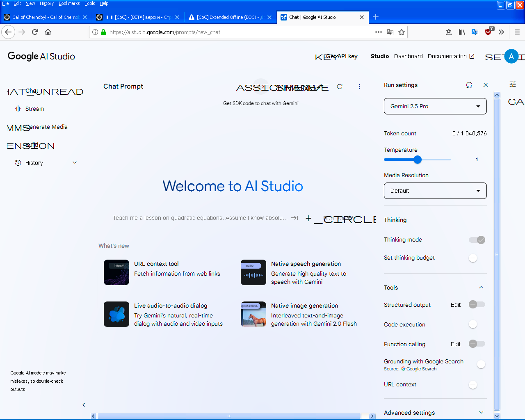Reset Run settings to defaults icon
This screenshot has width=525, height=420.
tap(469, 85)
